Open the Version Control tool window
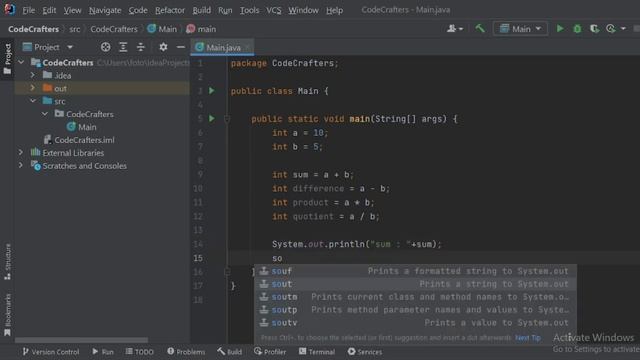The width and height of the screenshot is (640, 360). tap(51, 351)
